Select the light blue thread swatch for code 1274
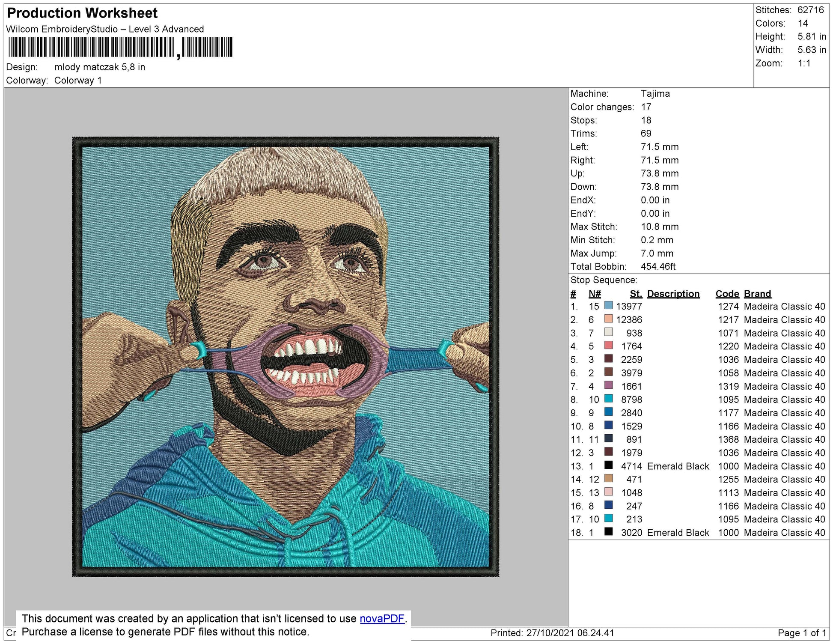The image size is (833, 644). click(608, 306)
